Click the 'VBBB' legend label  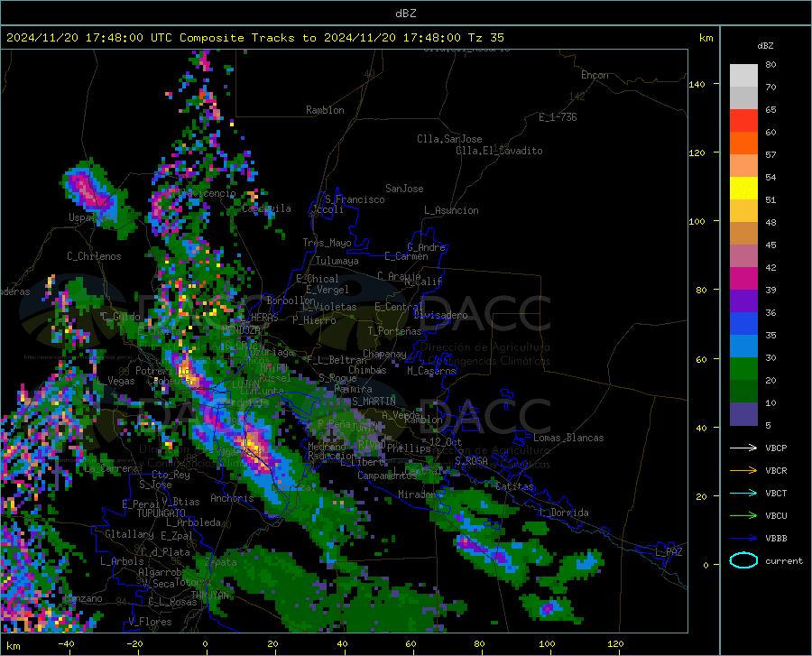(776, 539)
